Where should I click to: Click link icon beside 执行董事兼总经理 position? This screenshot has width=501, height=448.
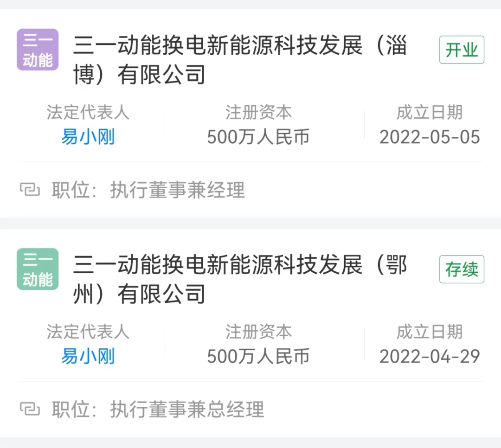(x=30, y=409)
